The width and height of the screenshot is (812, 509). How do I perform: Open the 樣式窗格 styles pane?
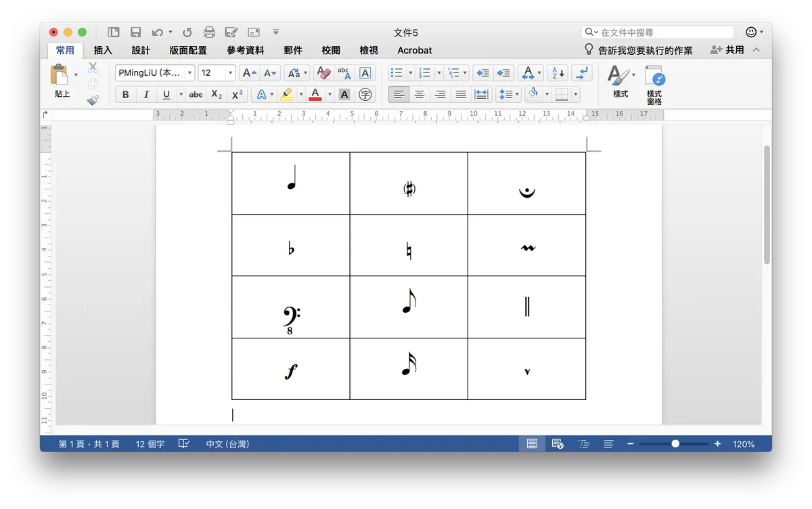tap(654, 85)
